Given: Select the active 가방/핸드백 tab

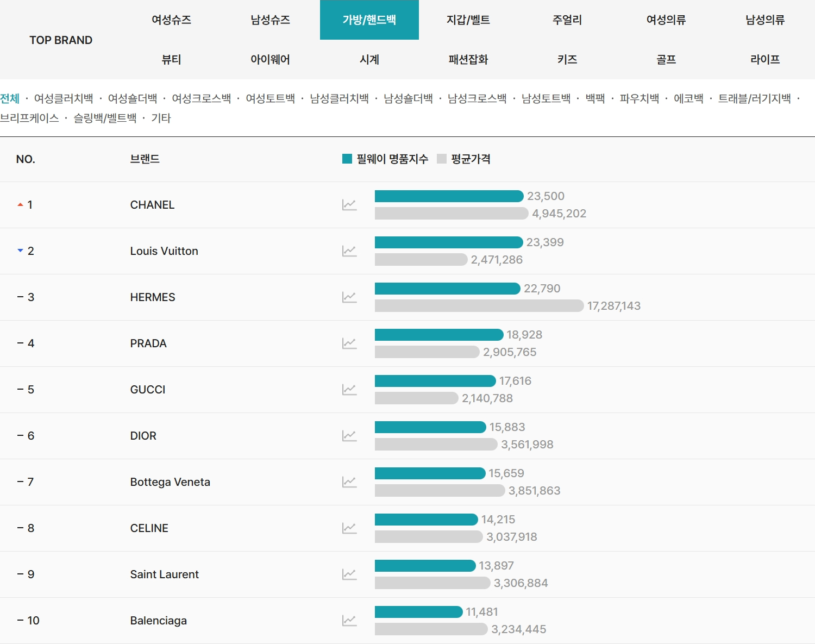Looking at the screenshot, I should click(x=369, y=20).
